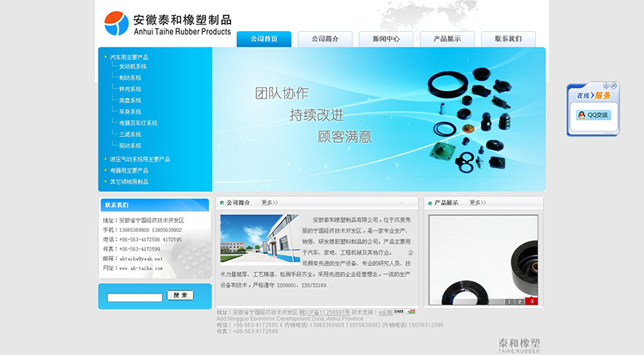Go to the 联系我们 navigation tab
This screenshot has height=355, width=644.
[x=508, y=39]
